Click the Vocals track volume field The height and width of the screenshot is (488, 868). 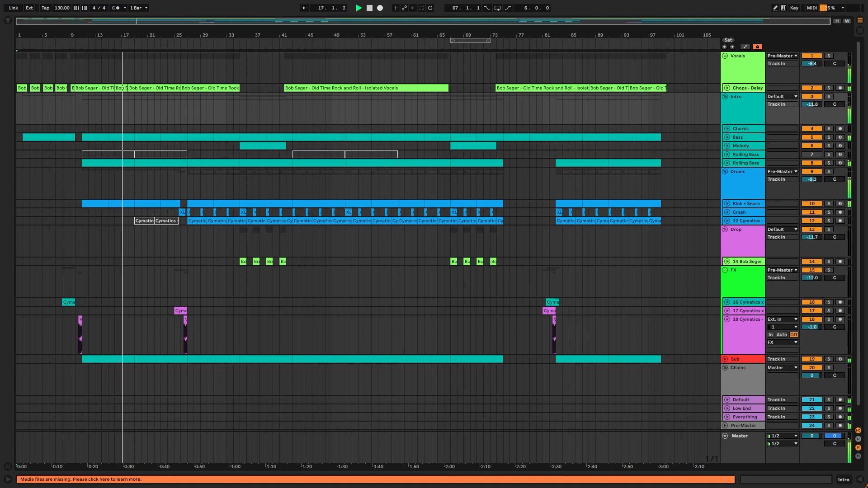[x=811, y=64]
